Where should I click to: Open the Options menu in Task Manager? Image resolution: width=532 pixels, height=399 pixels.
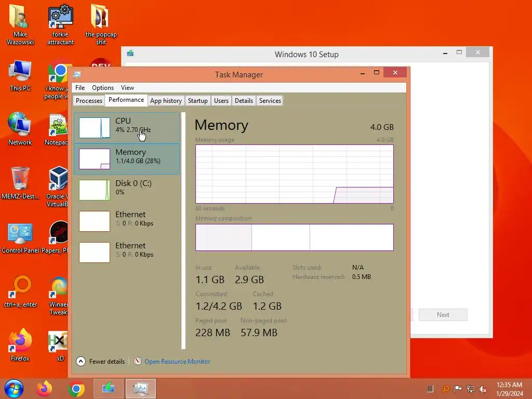tap(103, 87)
